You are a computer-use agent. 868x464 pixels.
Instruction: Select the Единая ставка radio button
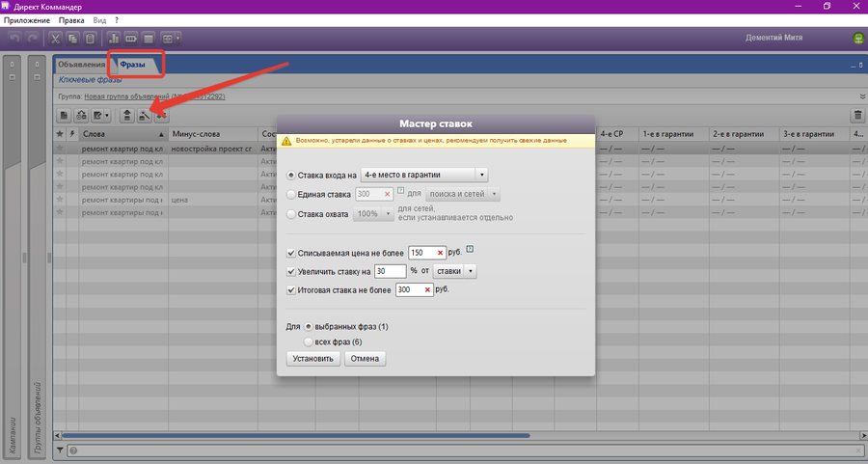pyautogui.click(x=291, y=194)
